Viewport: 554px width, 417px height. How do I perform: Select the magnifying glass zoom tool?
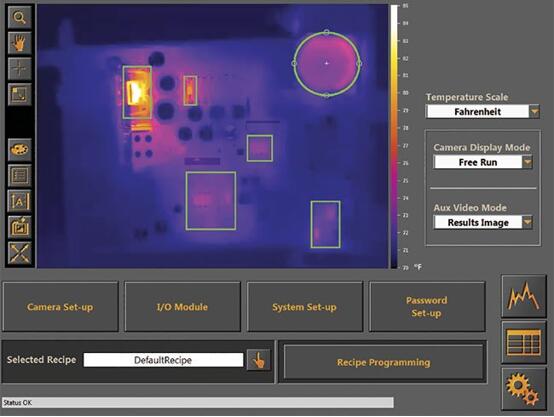[x=19, y=17]
